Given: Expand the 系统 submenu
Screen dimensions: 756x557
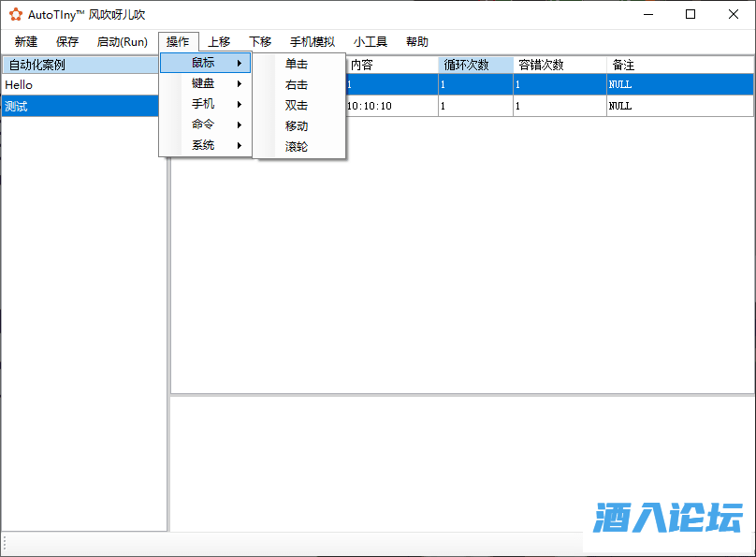Looking at the screenshot, I should [206, 146].
